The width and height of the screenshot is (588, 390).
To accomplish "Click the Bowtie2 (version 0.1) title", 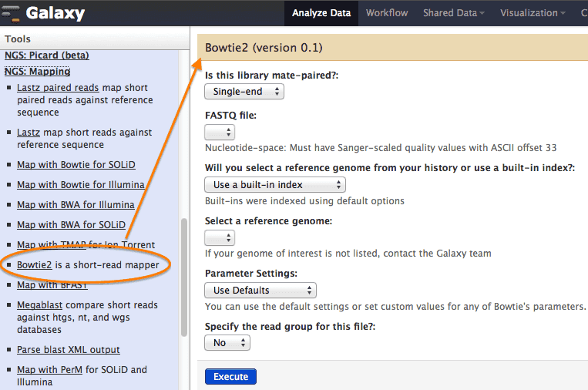I will point(264,48).
